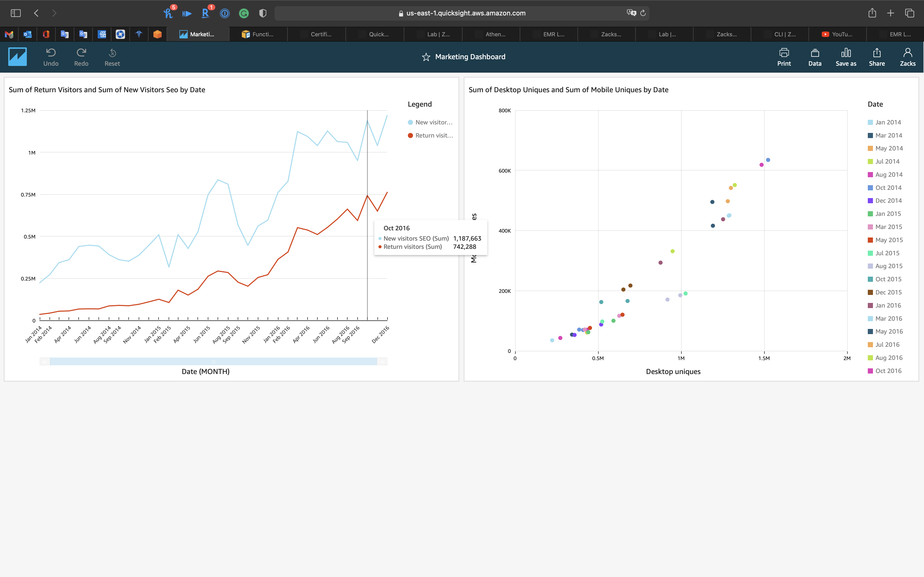Screen dimensions: 924x577
Task: Show Safari tab overview
Action: click(x=910, y=13)
